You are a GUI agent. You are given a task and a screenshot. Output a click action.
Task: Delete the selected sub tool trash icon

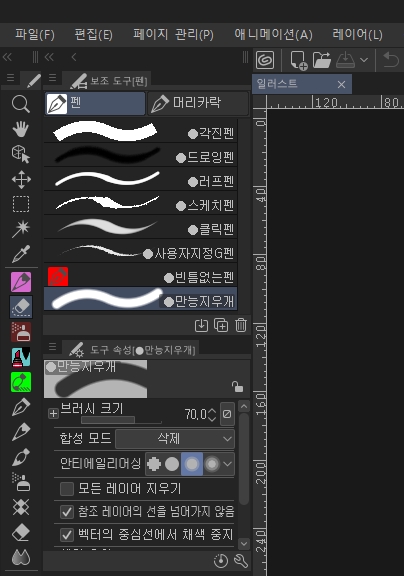[x=241, y=325]
